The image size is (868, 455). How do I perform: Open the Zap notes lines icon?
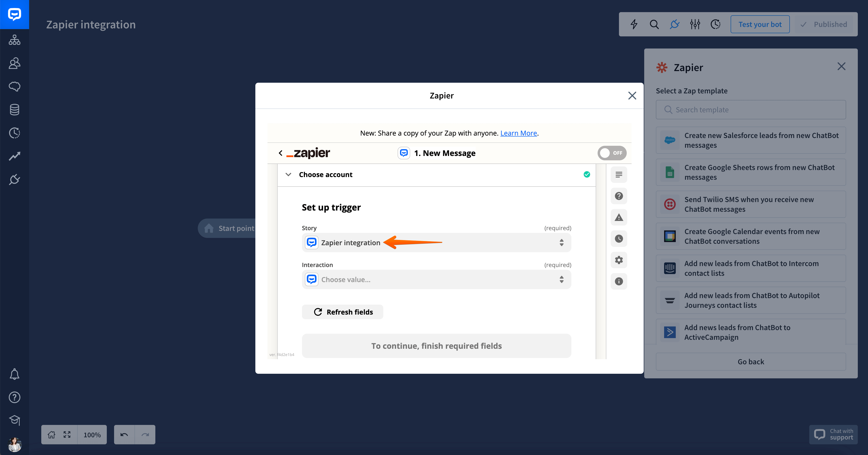point(619,174)
